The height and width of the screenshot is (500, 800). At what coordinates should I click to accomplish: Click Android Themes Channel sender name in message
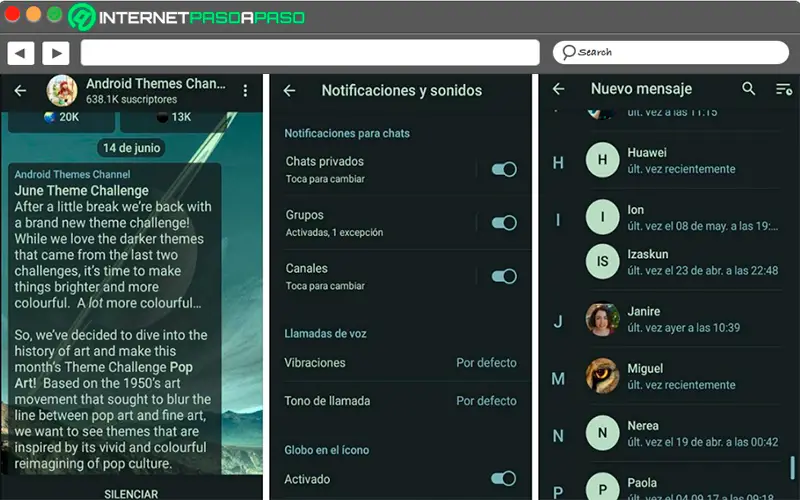click(72, 174)
